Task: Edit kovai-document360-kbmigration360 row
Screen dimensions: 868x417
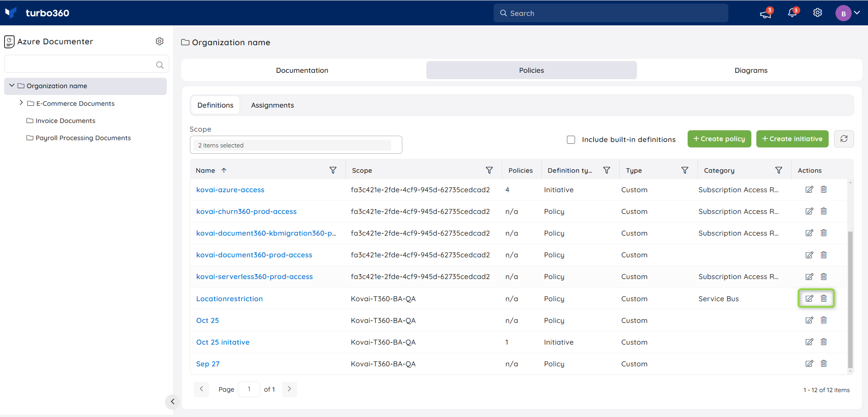Action: coord(809,233)
